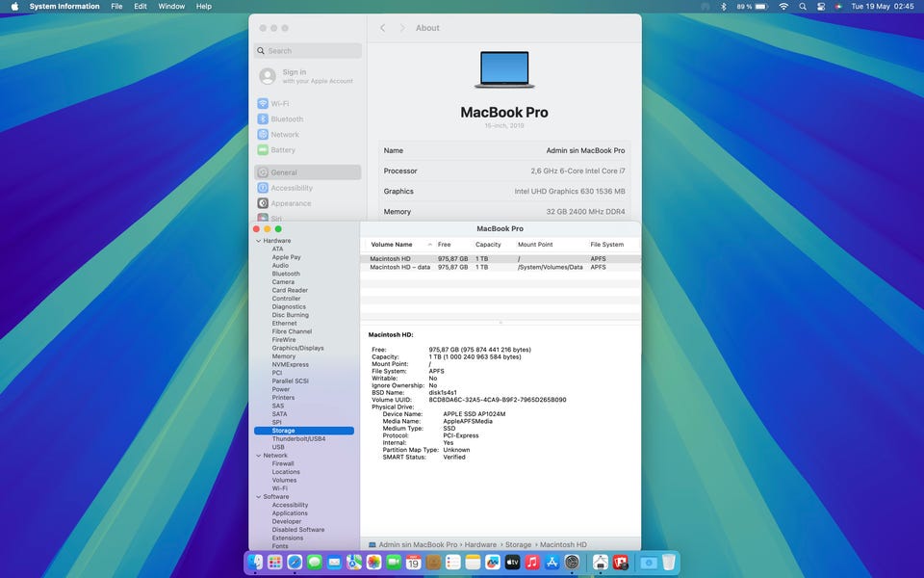Screen dimensions: 924x578
Task: Open App Store from the Dock
Action: [x=552, y=562]
